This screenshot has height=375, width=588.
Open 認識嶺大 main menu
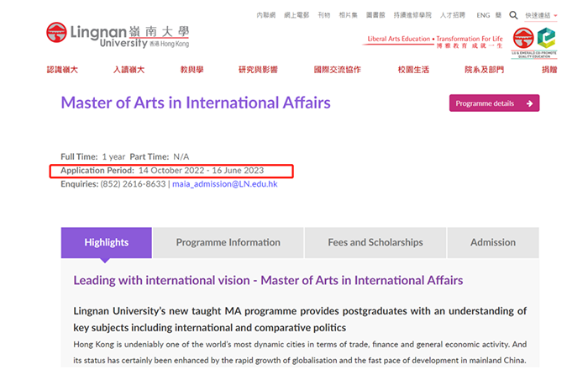62,70
